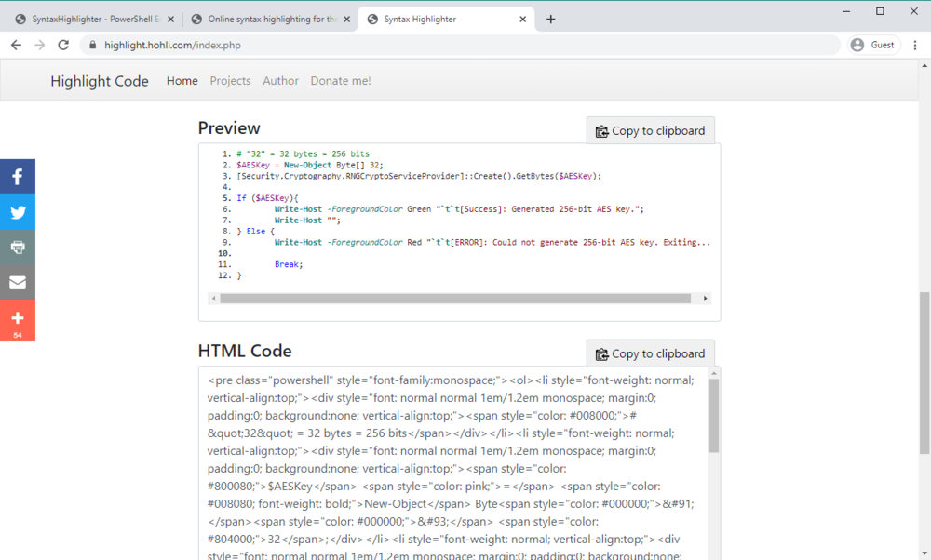Open the Author page from the navigation
The width and height of the screenshot is (931, 560).
(x=280, y=81)
